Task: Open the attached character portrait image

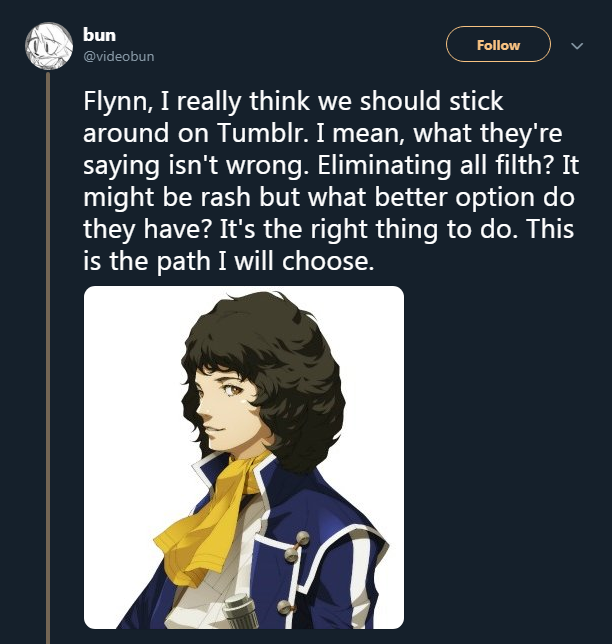Action: [x=244, y=457]
